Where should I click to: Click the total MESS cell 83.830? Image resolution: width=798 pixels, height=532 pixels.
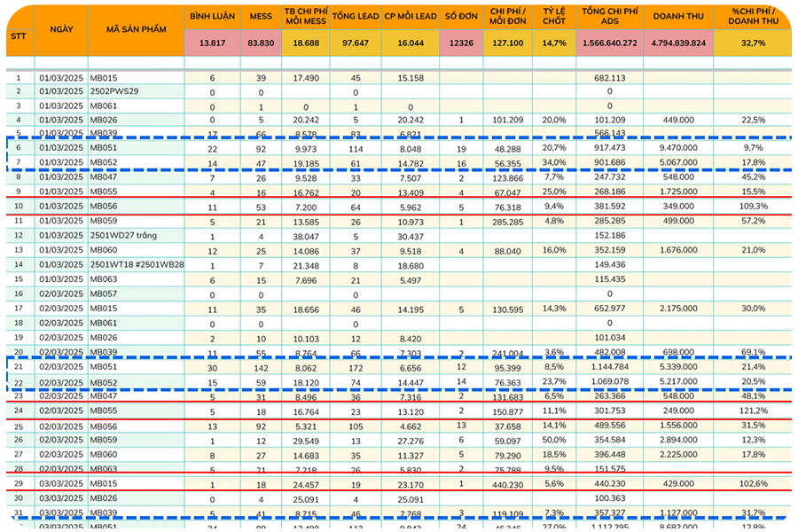coord(261,43)
